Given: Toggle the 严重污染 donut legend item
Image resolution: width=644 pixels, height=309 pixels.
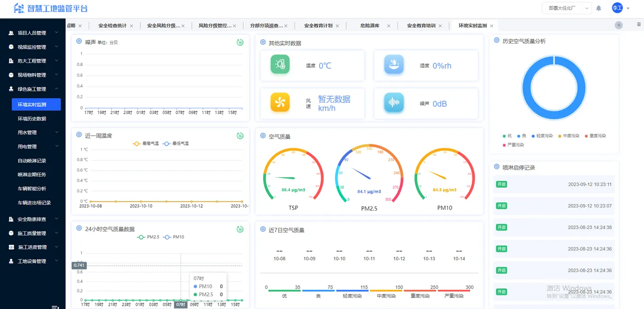Looking at the screenshot, I should (513, 145).
